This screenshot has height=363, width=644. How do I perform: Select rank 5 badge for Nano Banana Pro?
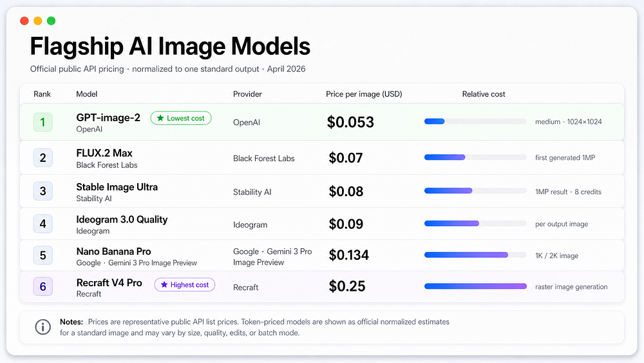tap(43, 255)
